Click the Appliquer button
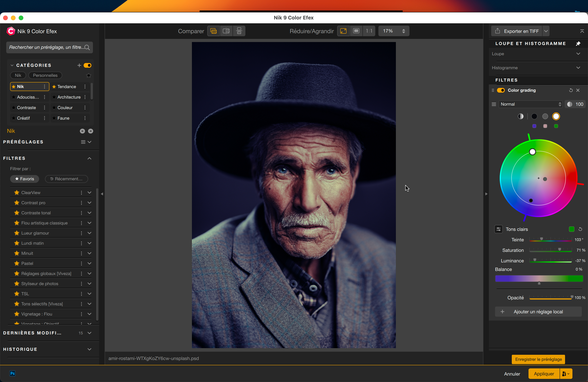The image size is (588, 382). (x=543, y=374)
